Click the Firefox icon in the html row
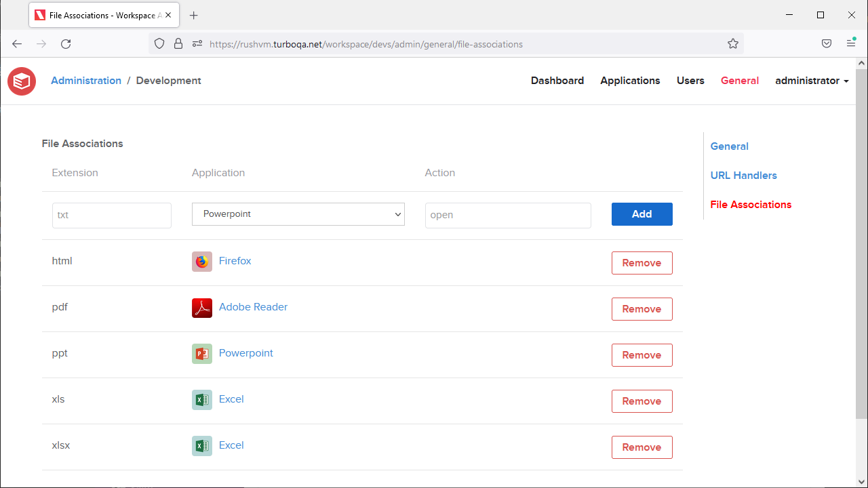Viewport: 868px width, 488px height. [x=201, y=261]
